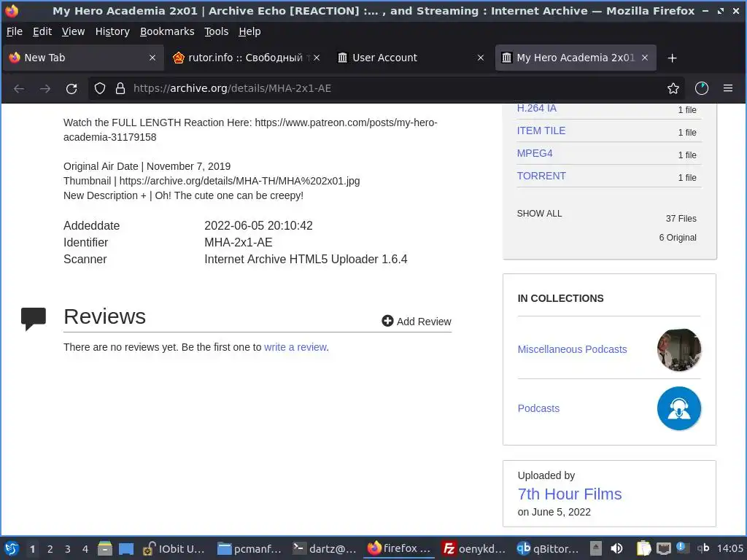Switch to the qBittorrent taskbar window
This screenshot has height=560, width=747.
click(549, 548)
